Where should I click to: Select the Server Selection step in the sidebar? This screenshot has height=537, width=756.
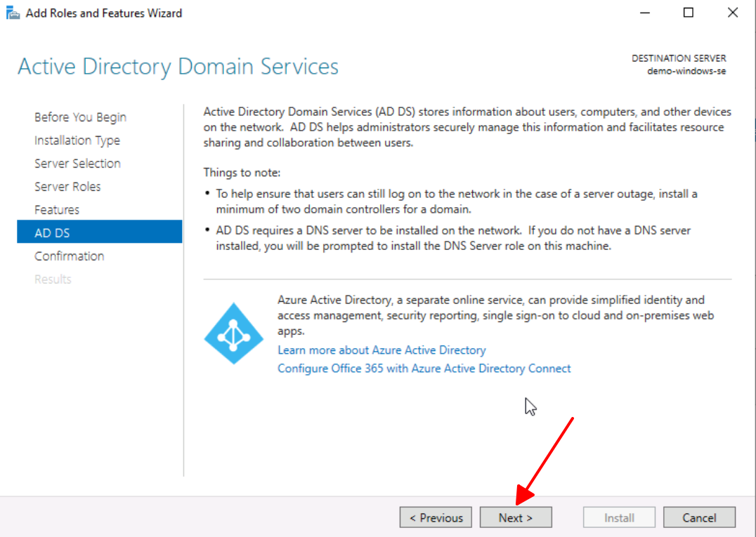[x=77, y=164]
